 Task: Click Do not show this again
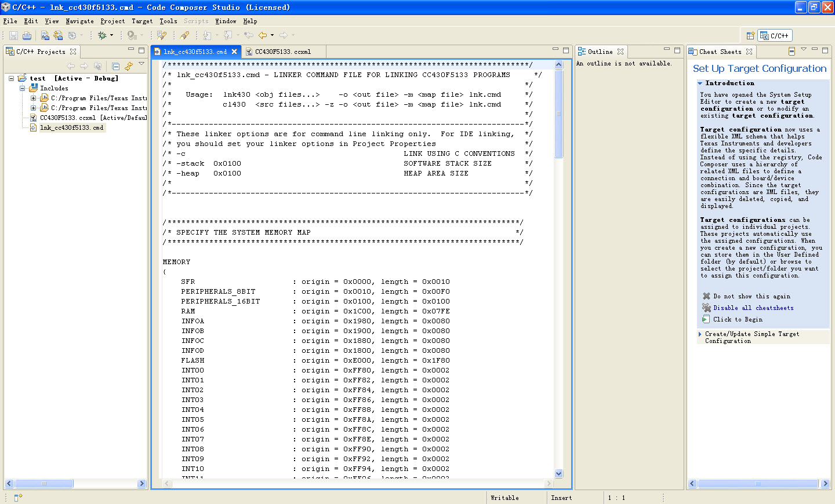pos(752,296)
